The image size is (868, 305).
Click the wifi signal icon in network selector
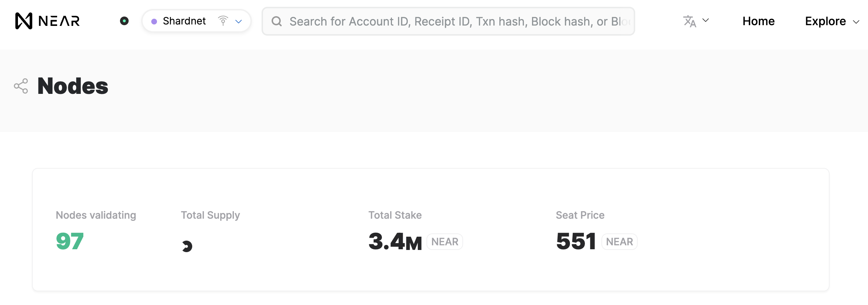coord(223,21)
